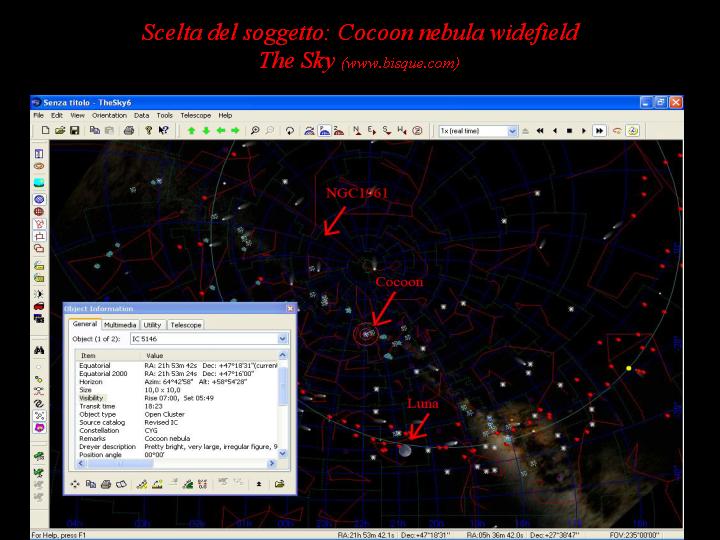Viewport: 720px width, 540px height.
Task: Copy object information to clipboard
Action: coord(90,484)
